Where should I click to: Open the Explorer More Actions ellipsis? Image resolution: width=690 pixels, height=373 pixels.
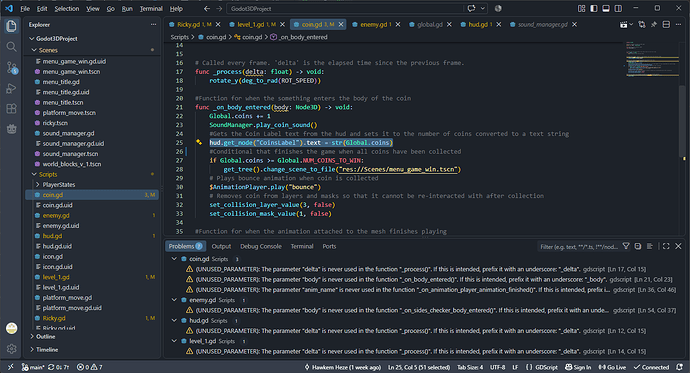coord(153,25)
